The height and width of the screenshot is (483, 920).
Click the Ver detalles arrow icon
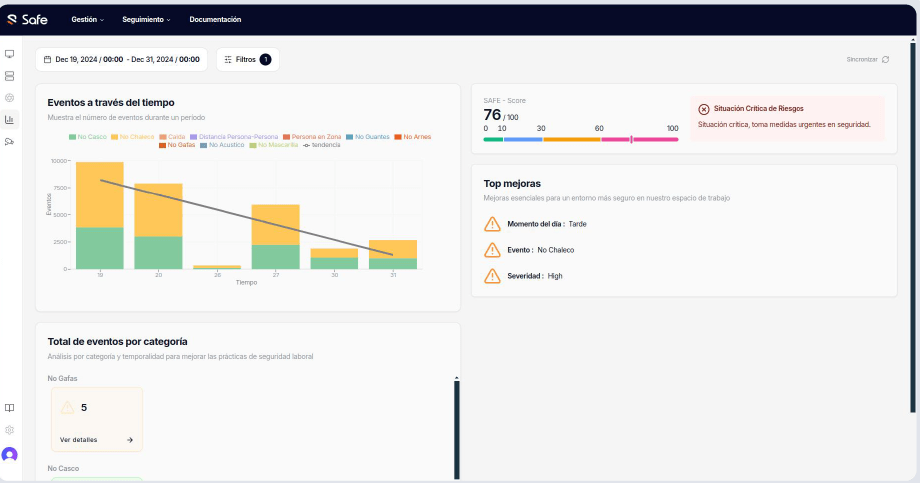(130, 439)
